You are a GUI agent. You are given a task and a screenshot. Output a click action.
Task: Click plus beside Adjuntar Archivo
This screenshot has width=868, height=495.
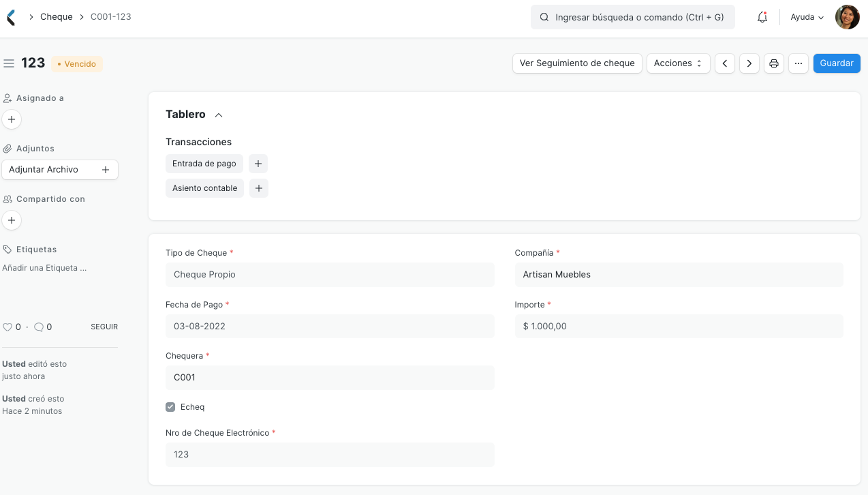pyautogui.click(x=106, y=170)
